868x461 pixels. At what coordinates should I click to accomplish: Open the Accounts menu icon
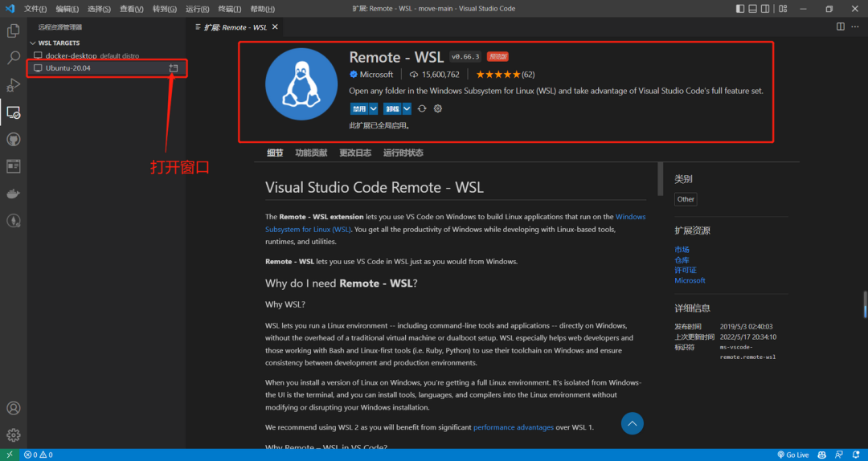[14, 408]
